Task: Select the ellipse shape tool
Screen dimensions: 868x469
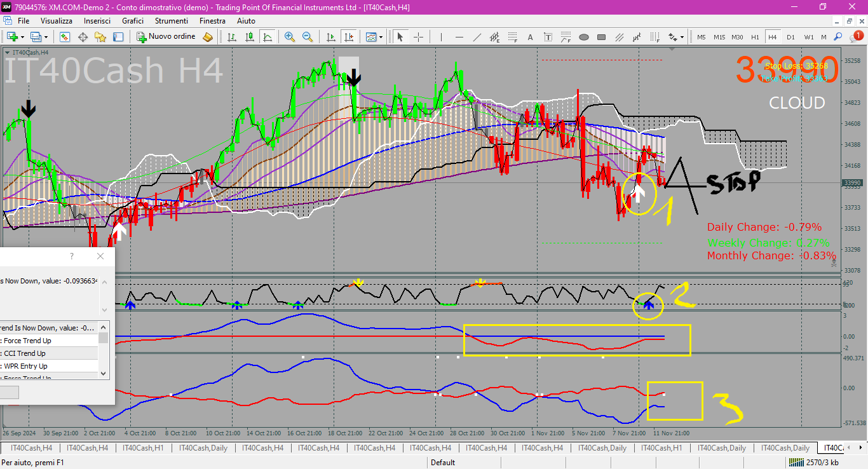Action: point(584,37)
